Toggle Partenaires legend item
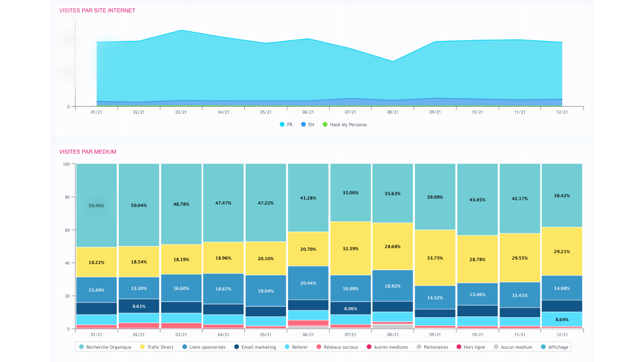This screenshot has width=644, height=362. click(x=432, y=347)
